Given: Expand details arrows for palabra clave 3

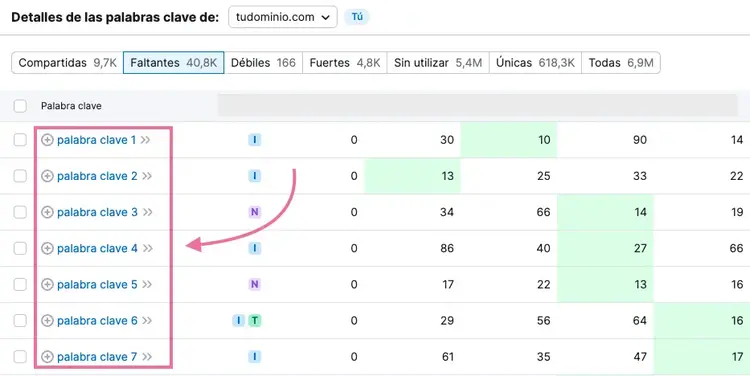Looking at the screenshot, I should (x=147, y=212).
